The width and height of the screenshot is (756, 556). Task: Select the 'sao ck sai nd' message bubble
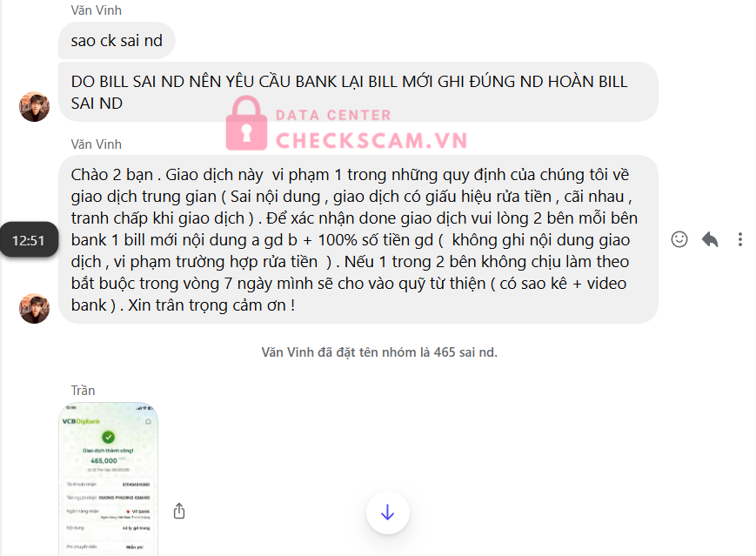click(117, 41)
